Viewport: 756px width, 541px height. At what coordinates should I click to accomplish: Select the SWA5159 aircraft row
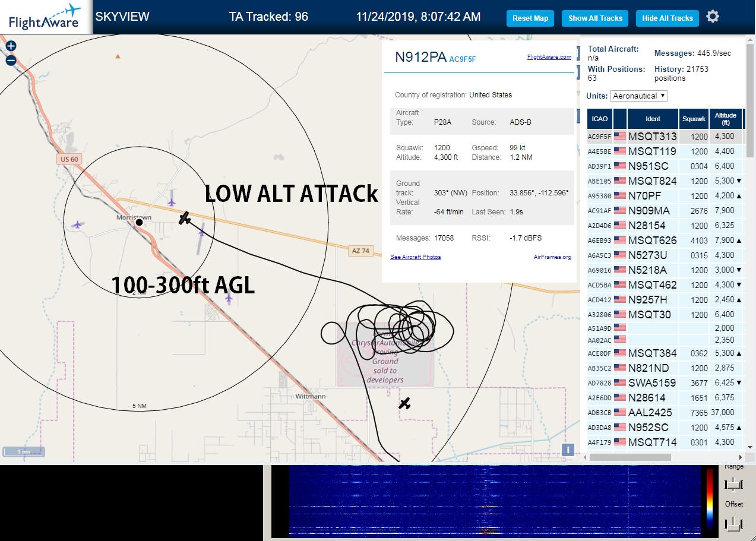coord(665,383)
